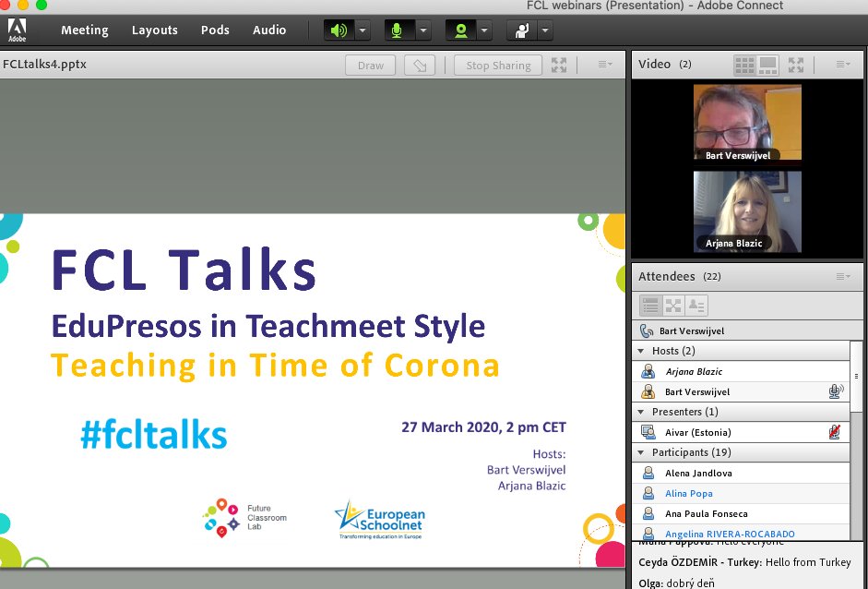Select participant Ana Paula Fonseca
Viewport: 868px width, 589px height.
(741, 513)
